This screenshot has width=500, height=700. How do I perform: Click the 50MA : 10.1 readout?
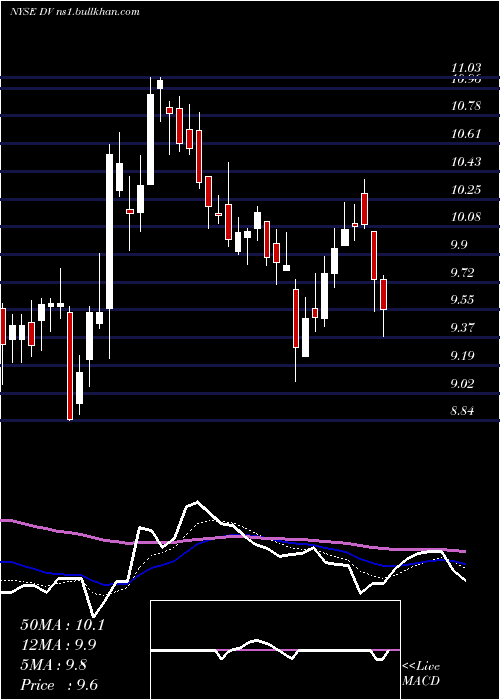(62, 625)
